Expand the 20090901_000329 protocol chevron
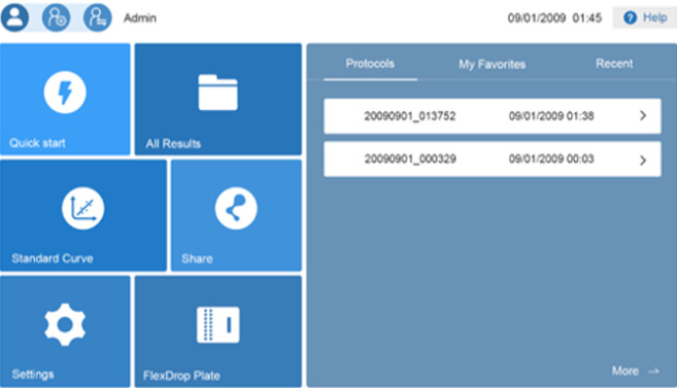 (643, 160)
